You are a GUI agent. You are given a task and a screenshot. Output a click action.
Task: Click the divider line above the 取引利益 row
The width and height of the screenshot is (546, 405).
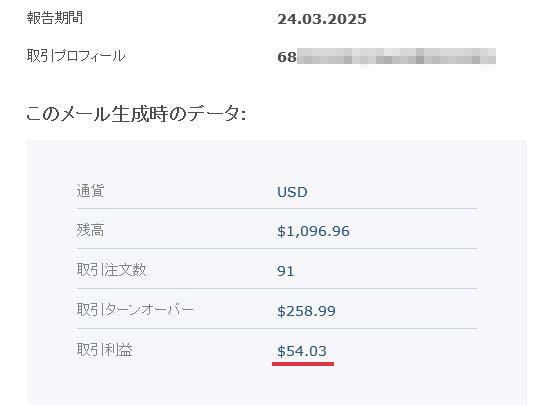click(x=277, y=328)
